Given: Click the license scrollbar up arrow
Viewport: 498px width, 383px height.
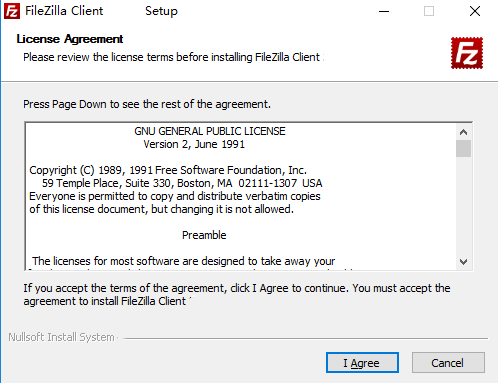Looking at the screenshot, I should [x=463, y=132].
